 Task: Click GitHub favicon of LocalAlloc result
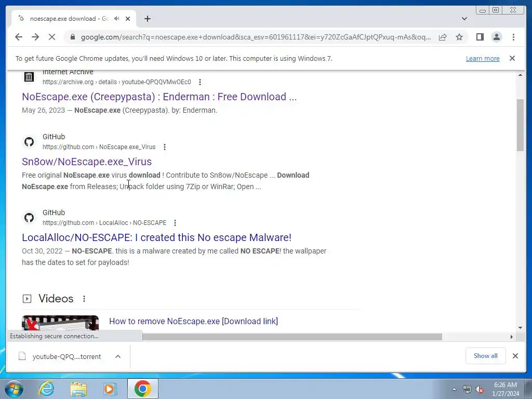pyautogui.click(x=29, y=218)
